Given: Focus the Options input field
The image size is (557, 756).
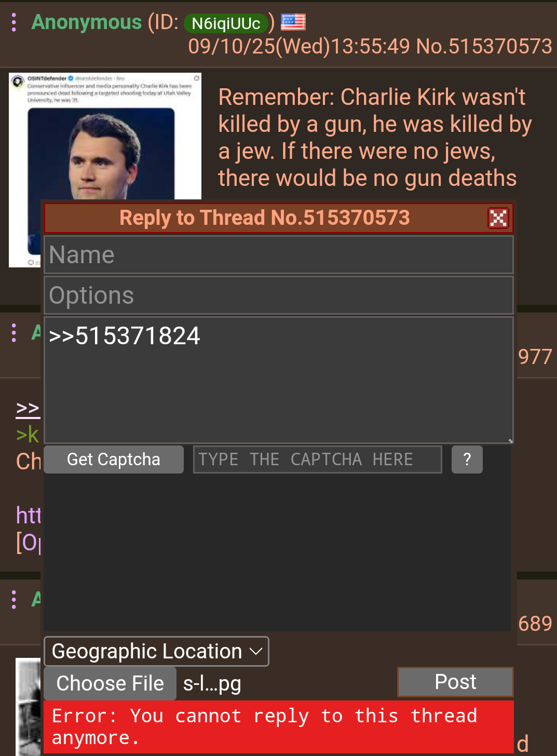Looking at the screenshot, I should [279, 295].
